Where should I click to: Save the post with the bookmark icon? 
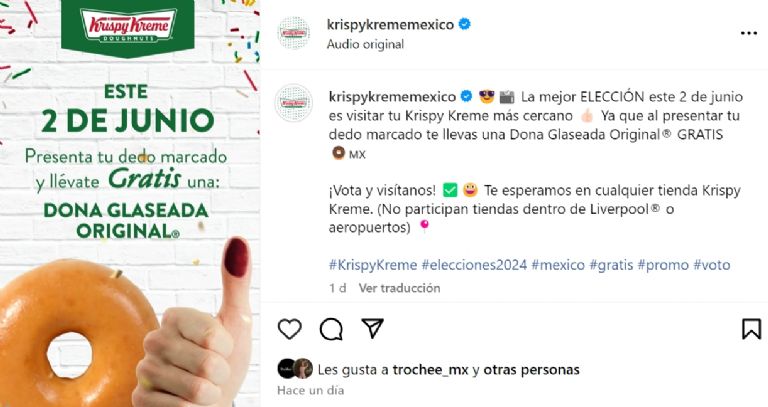tap(751, 329)
